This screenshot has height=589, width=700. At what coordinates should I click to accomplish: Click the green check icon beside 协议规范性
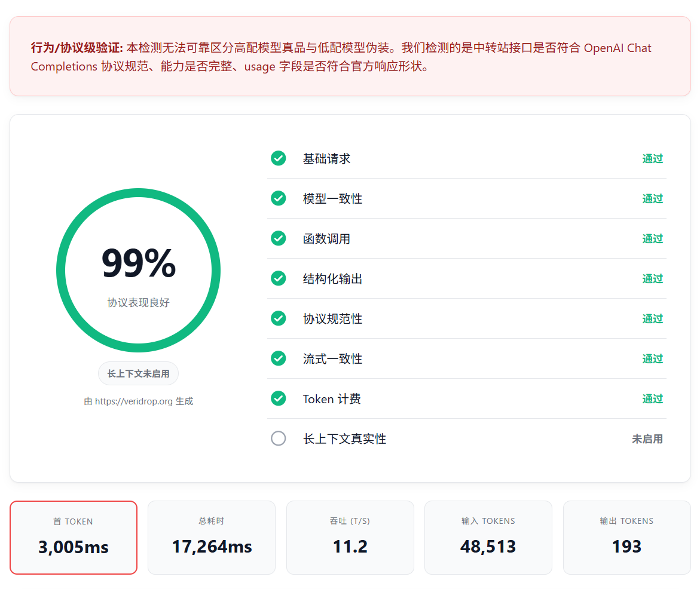click(278, 318)
